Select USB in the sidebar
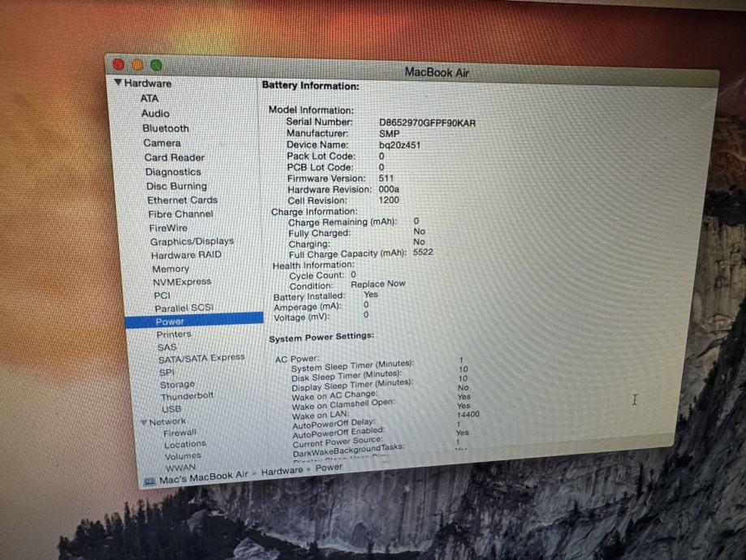Image resolution: width=746 pixels, height=560 pixels. click(x=172, y=409)
